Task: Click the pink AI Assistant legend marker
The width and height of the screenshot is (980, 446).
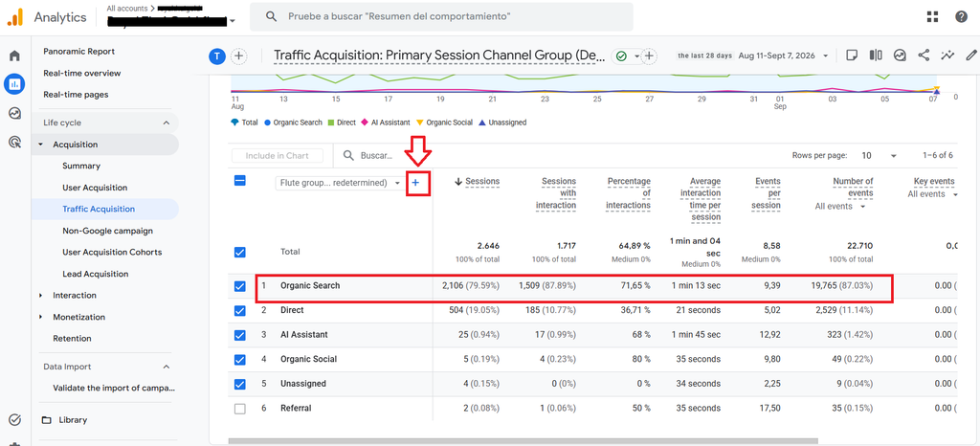Action: [366, 123]
